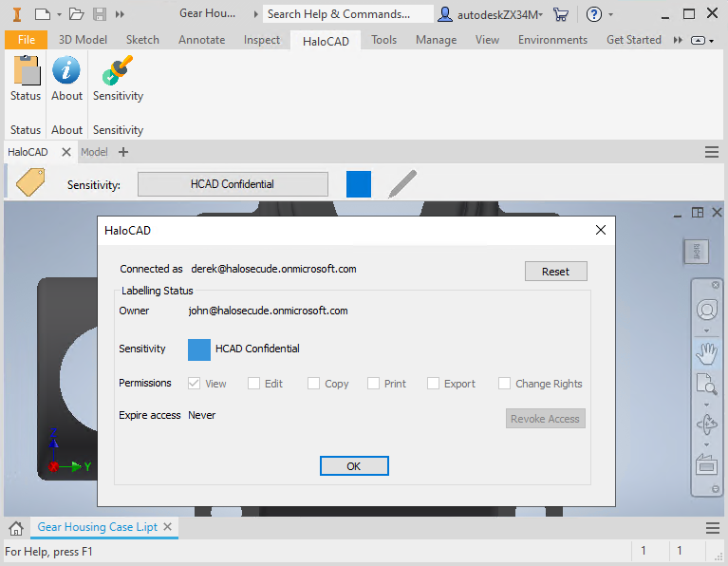
Task: Open the HCAD Confidential sensitivity selector
Action: coord(233,184)
